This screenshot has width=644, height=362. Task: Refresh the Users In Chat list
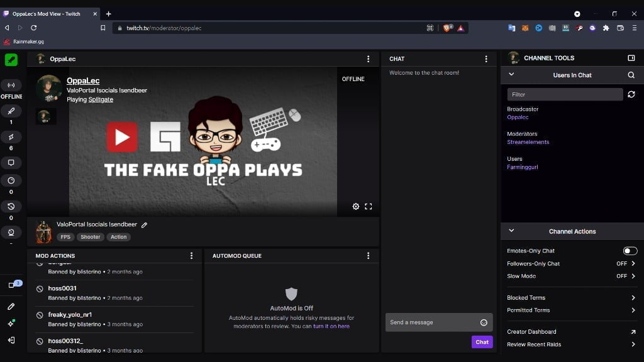click(x=631, y=94)
